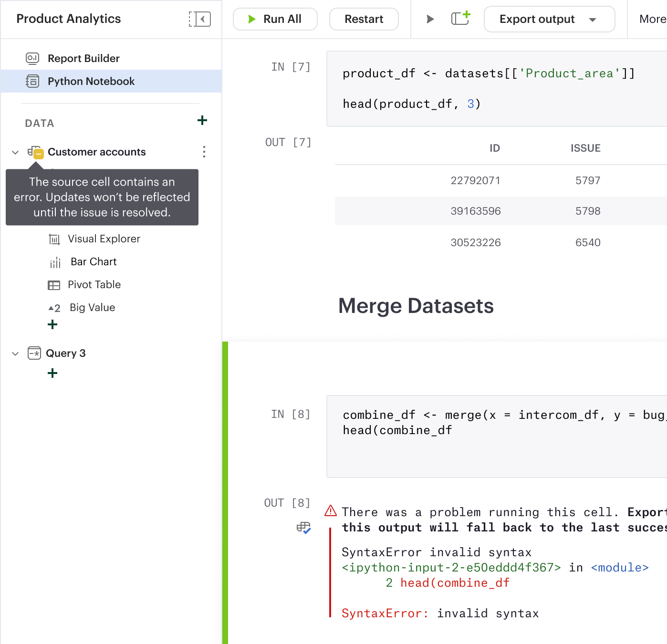Select Query 3 item
Screen dimensions: 667x644
(65, 353)
